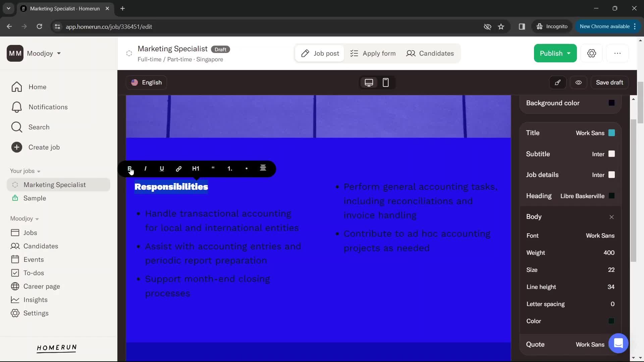Switch to the Apply form tab
644x362 pixels.
374,53
